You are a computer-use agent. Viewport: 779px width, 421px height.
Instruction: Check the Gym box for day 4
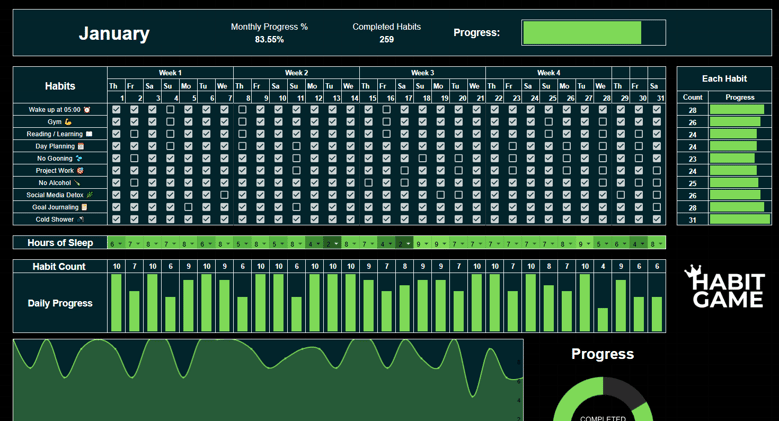click(170, 122)
